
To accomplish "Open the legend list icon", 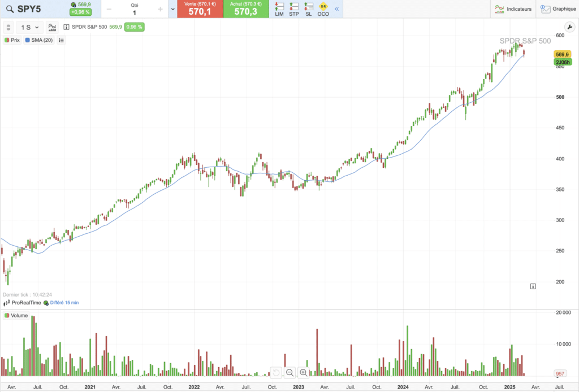I will click(61, 40).
